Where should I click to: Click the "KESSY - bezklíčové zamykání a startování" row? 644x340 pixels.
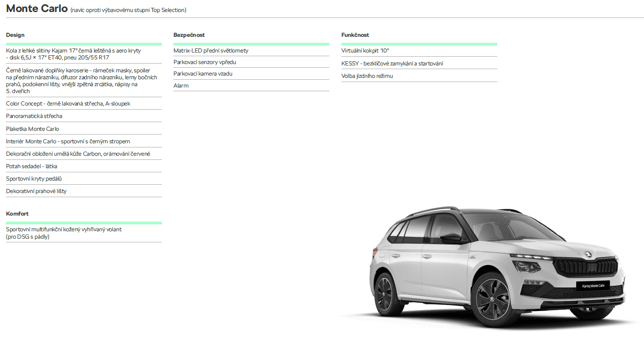419,64
